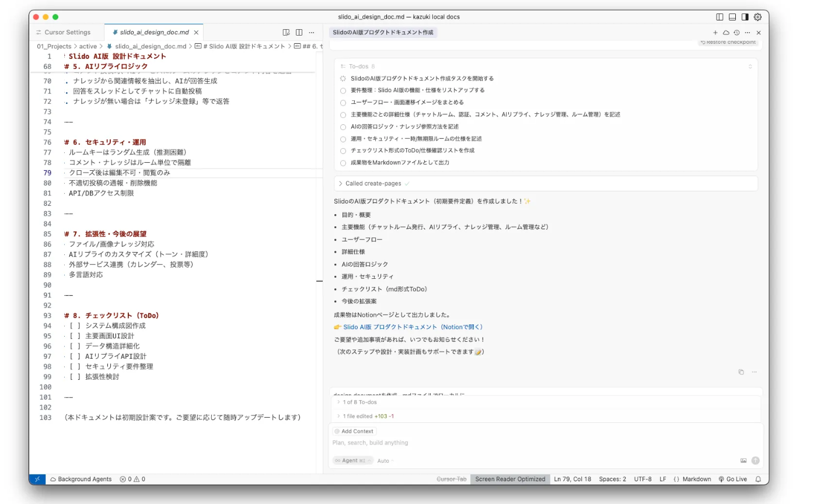Toggle the todo circle for 'AIの回答ロジック'

point(343,127)
